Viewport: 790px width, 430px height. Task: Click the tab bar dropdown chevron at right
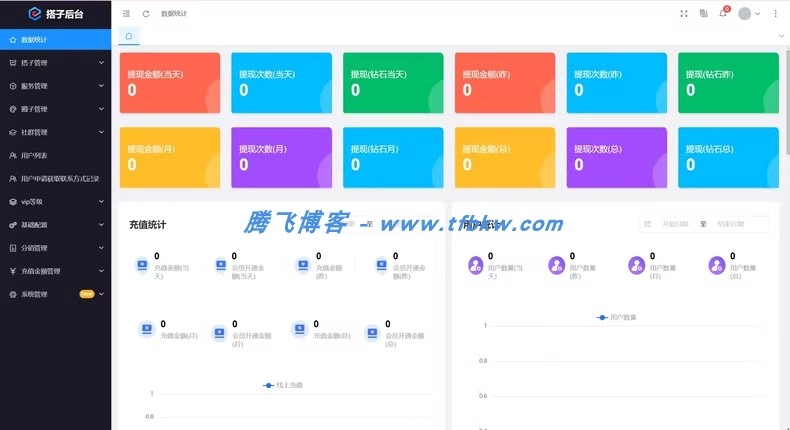pos(781,36)
